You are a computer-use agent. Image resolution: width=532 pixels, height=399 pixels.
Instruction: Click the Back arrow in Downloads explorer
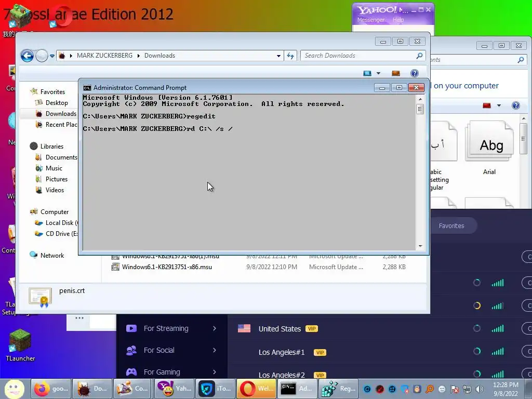point(27,56)
